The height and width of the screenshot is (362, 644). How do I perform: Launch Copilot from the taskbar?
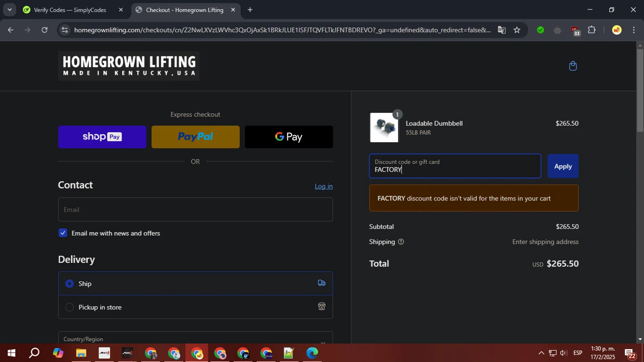(x=58, y=353)
